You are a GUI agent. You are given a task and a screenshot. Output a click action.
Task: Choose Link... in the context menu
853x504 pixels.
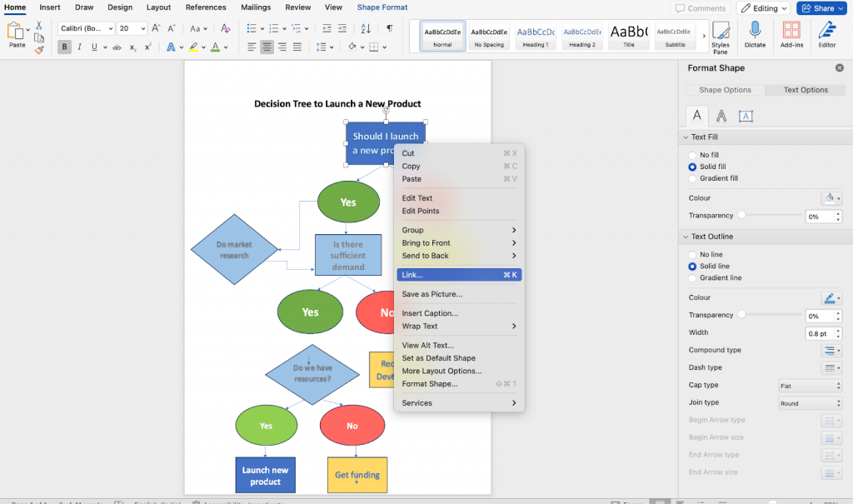pos(459,275)
